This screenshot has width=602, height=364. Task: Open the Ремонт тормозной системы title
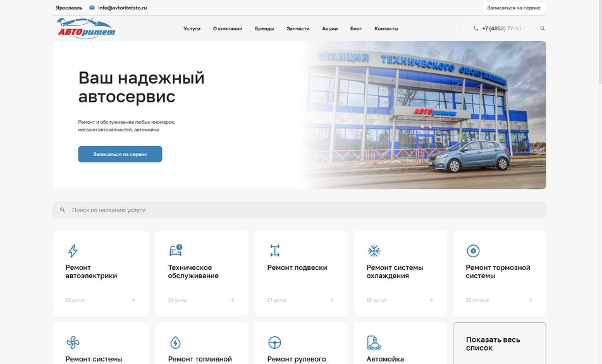498,272
